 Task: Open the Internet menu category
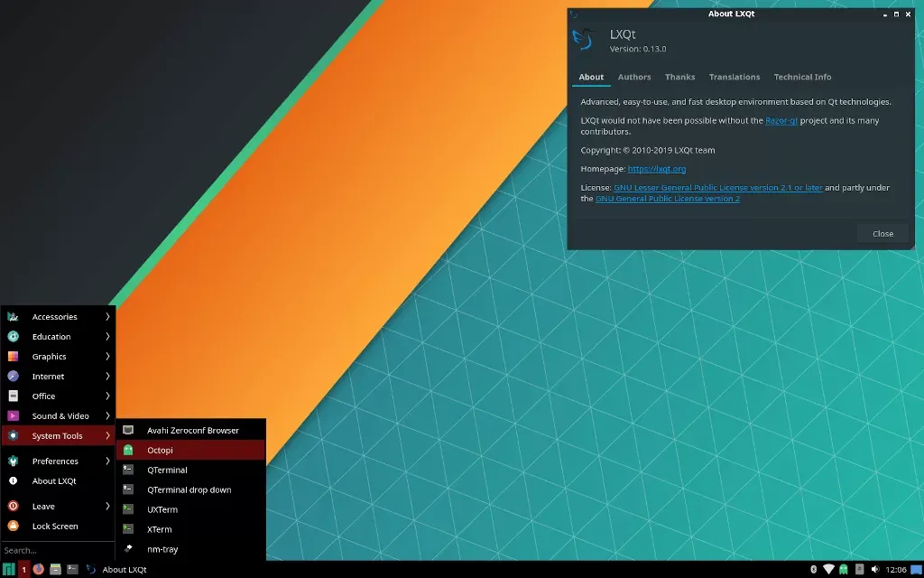59,377
